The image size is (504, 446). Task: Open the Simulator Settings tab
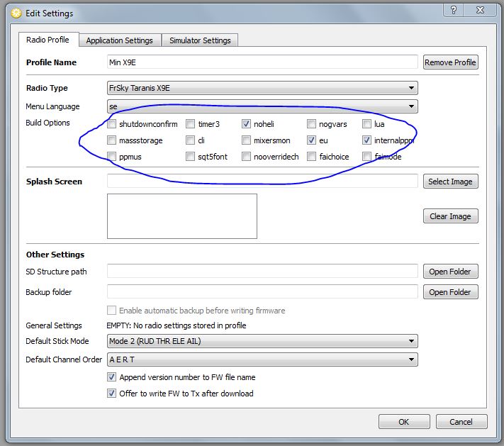pos(200,40)
